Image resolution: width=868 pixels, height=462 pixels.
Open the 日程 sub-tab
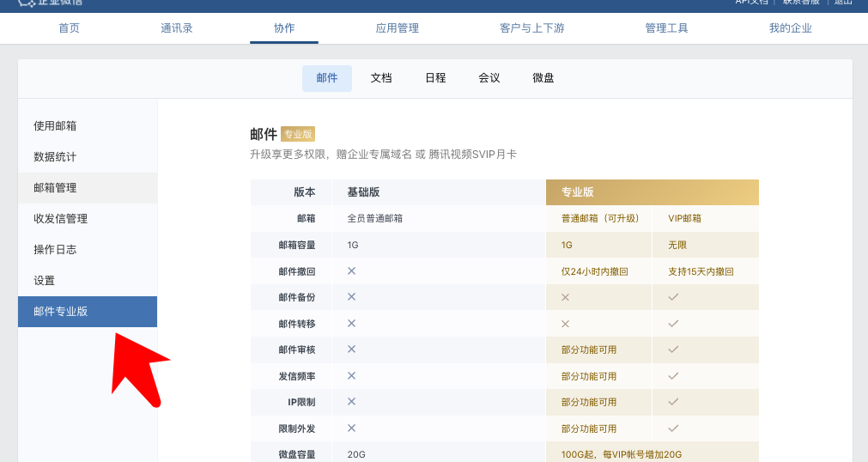point(435,78)
